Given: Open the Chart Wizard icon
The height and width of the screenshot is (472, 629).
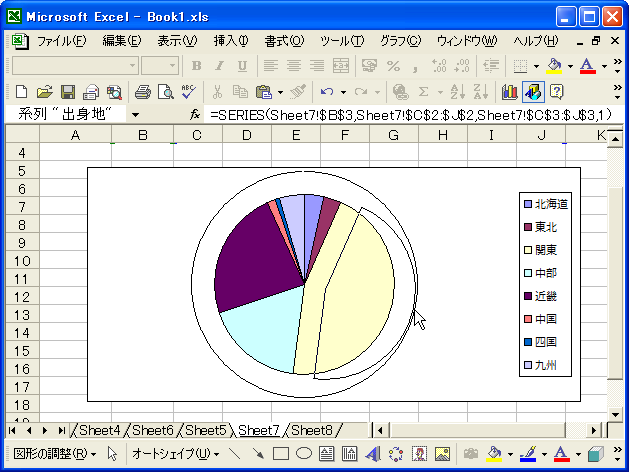Looking at the screenshot, I should coord(509,92).
